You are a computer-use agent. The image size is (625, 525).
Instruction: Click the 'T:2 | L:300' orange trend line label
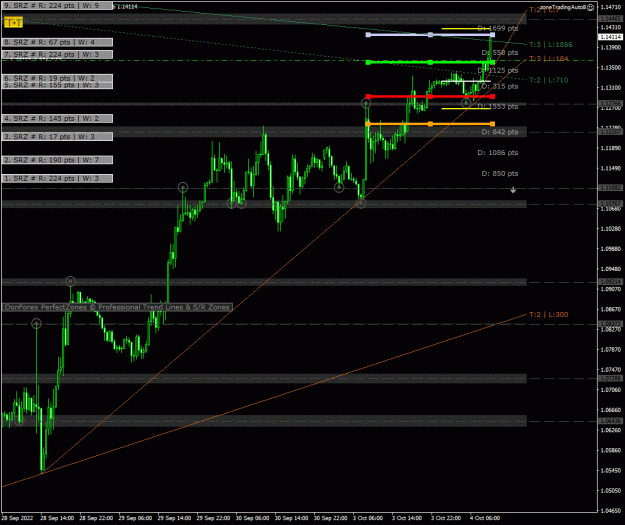(x=548, y=315)
